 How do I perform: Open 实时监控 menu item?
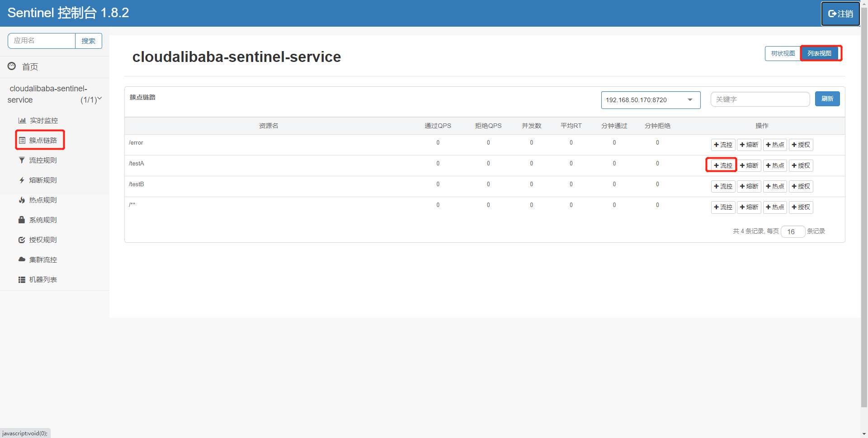pos(44,120)
